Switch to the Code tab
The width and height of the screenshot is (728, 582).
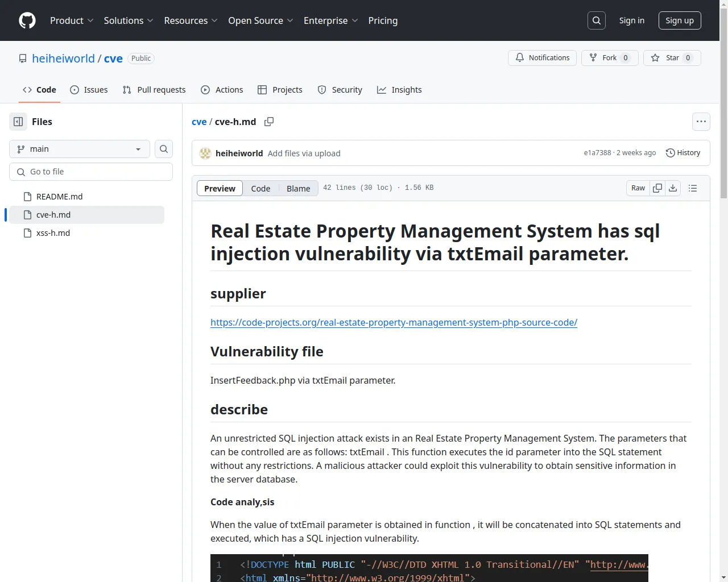(x=39, y=90)
